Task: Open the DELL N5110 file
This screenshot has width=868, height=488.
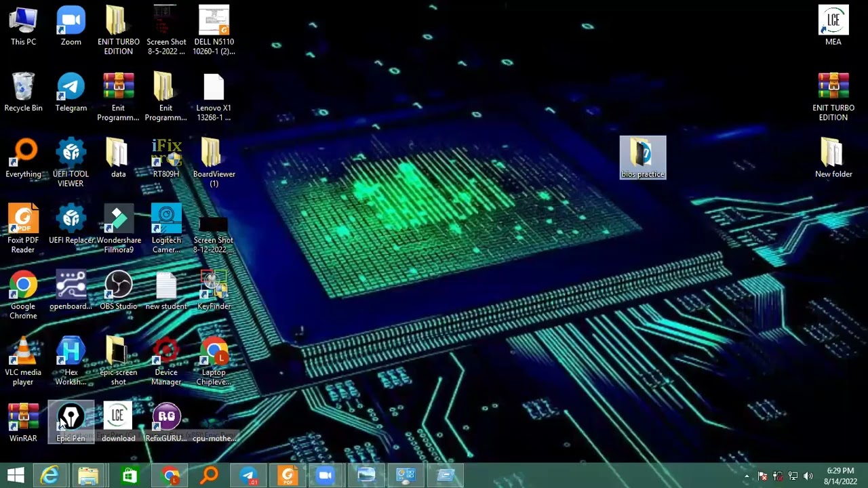Action: pyautogui.click(x=214, y=31)
